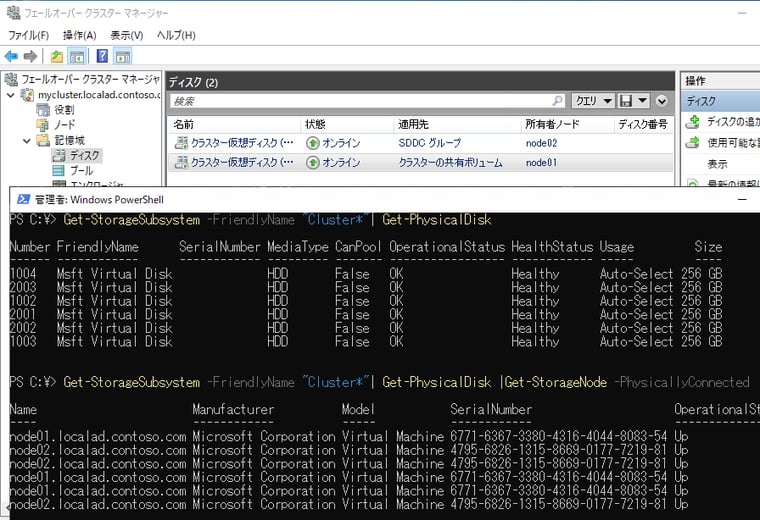
Task: Click the node02 owner cell
Action: click(x=541, y=143)
